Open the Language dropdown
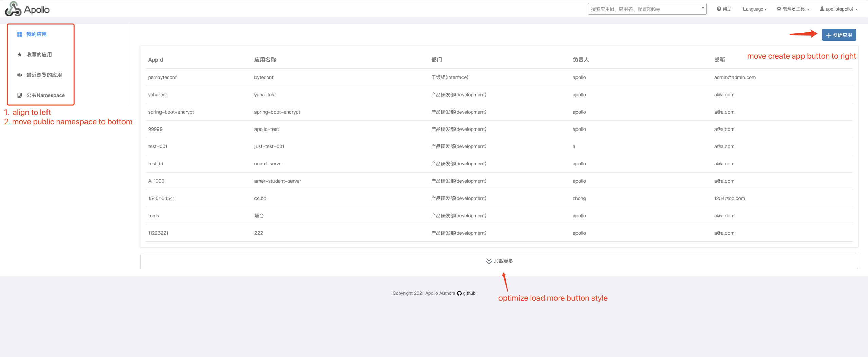The width and height of the screenshot is (868, 357). [x=755, y=9]
